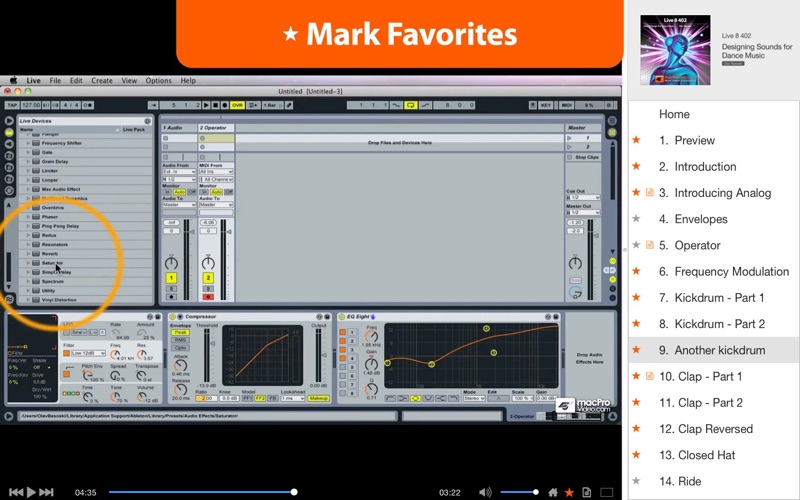Go home via player house icon
This screenshot has height=500, width=800.
click(x=553, y=492)
